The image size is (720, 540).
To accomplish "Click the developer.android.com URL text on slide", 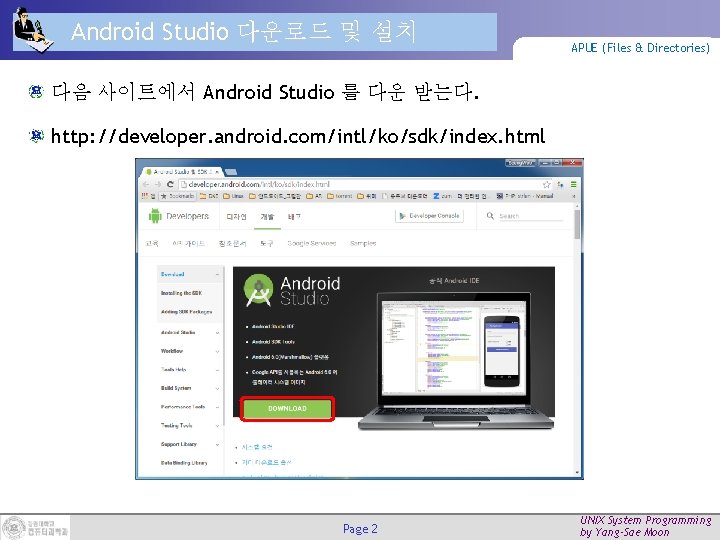I will tap(298, 136).
